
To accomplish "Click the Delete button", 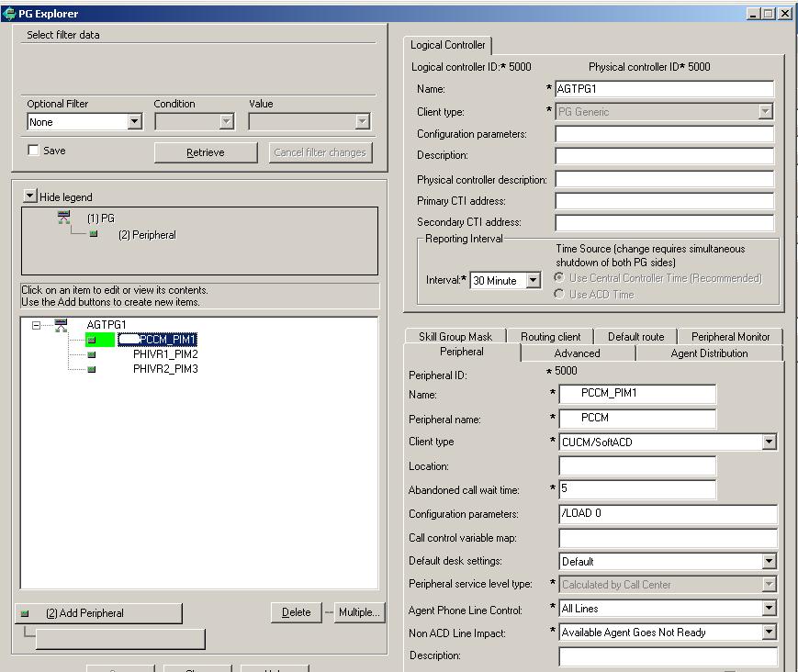I will [x=297, y=612].
